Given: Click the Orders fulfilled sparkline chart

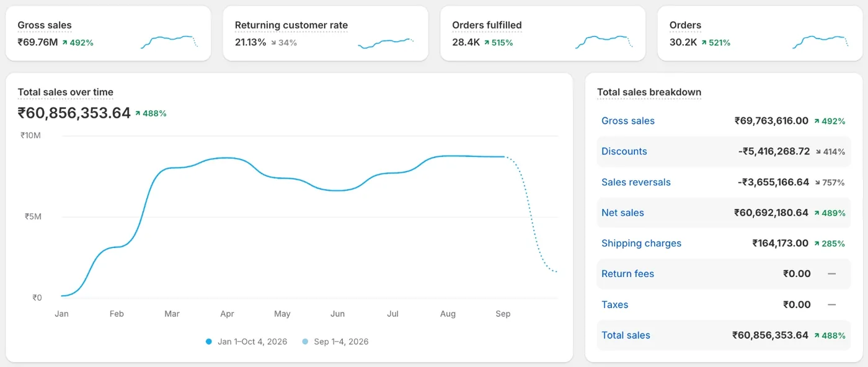Looking at the screenshot, I should 604,42.
